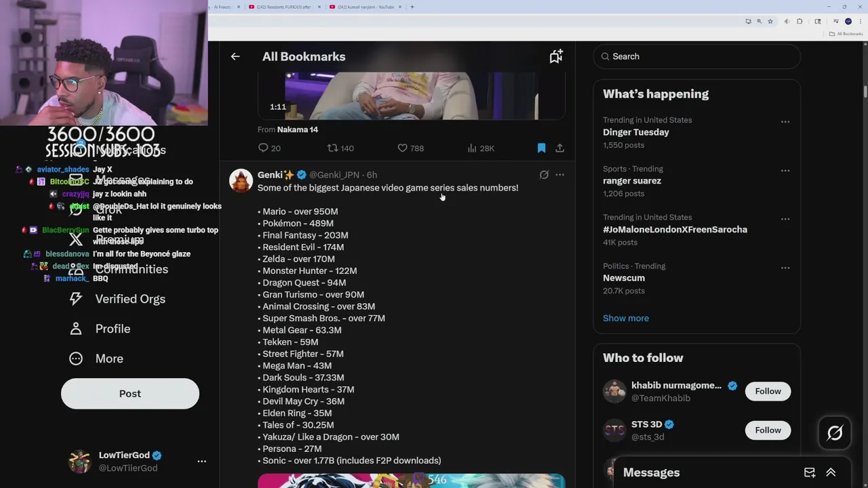Viewport: 868px width, 488px height.
Task: Open media controls icon in Chrome toolbar
Action: 836,21
